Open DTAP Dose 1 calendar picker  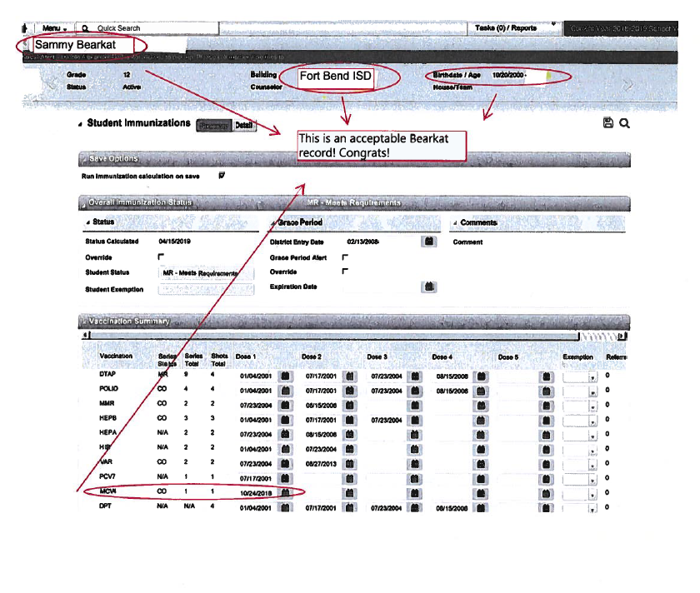(x=285, y=376)
